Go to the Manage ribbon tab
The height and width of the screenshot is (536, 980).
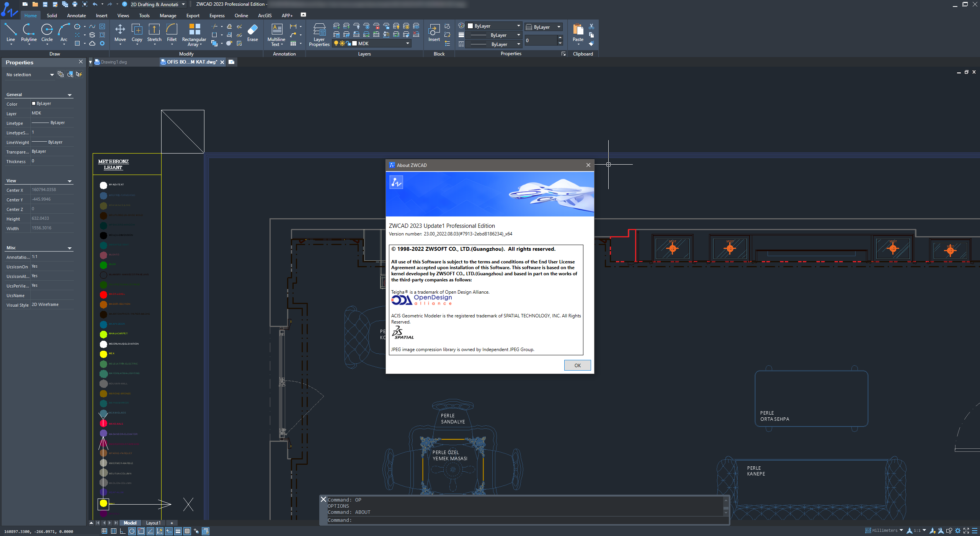tap(168, 16)
